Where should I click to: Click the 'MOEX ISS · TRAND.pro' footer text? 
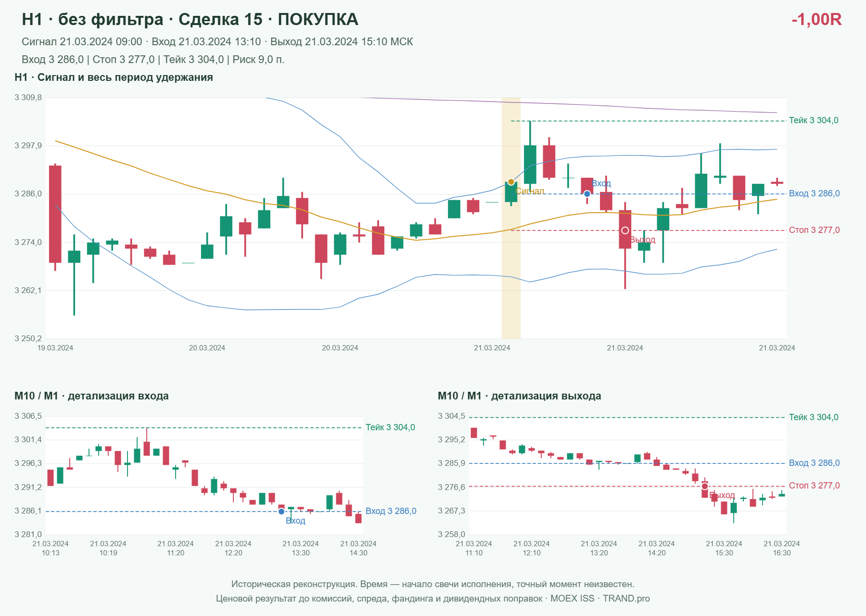tap(600, 599)
